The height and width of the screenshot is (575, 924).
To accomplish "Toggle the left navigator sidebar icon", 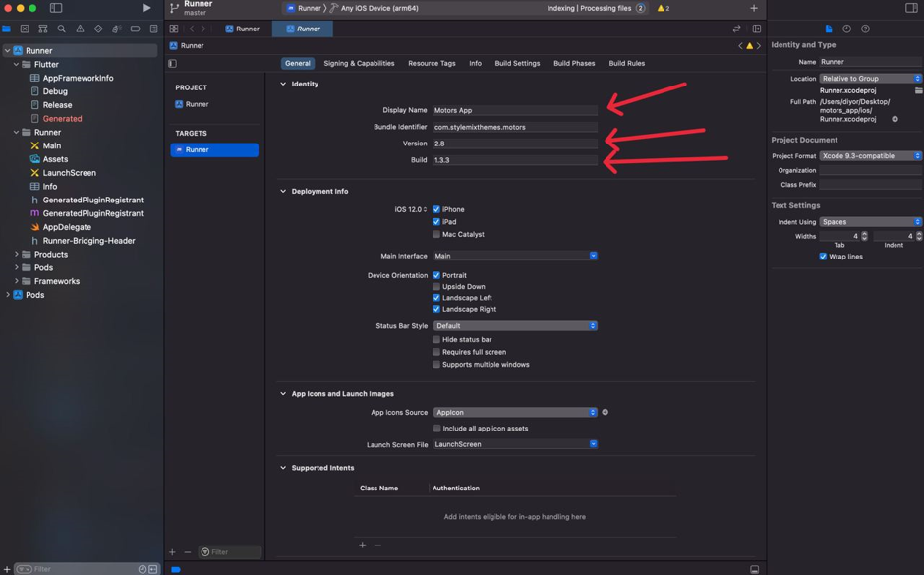I will 56,8.
